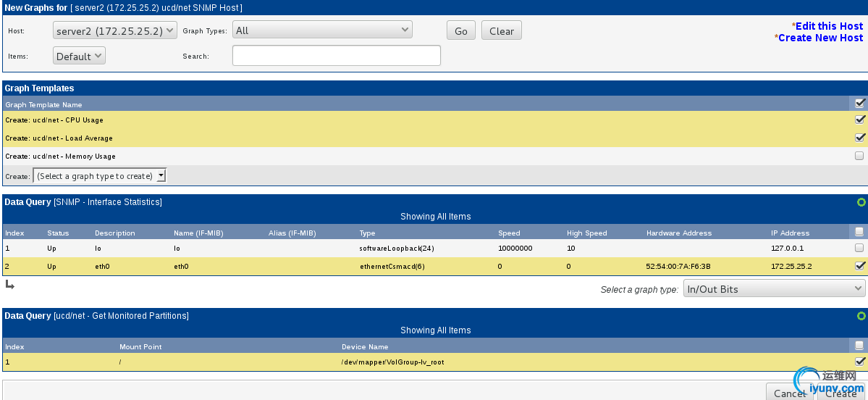This screenshot has height=400, width=868.
Task: Open the In/Out Bits graph type dropdown
Action: click(774, 288)
